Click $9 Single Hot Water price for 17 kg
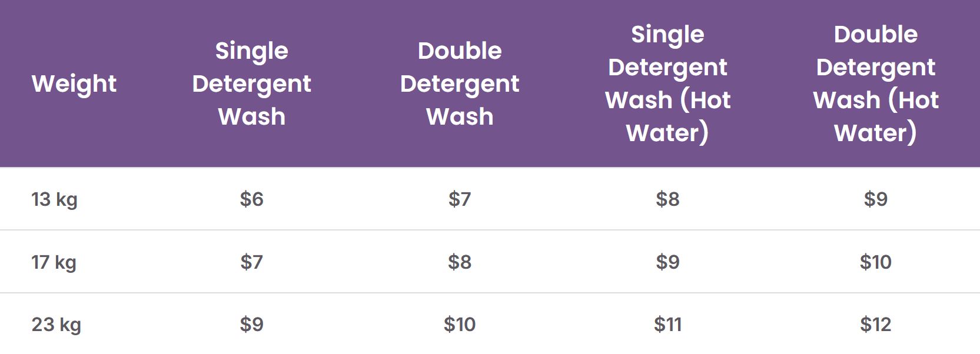 667,262
